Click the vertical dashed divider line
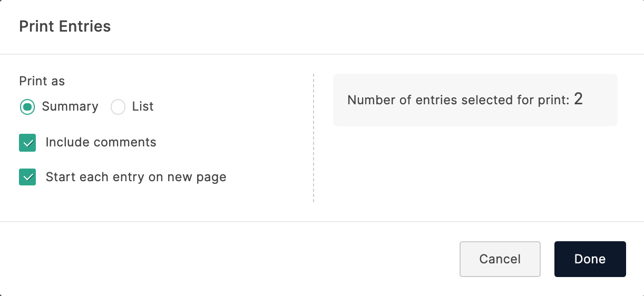 pos(314,138)
